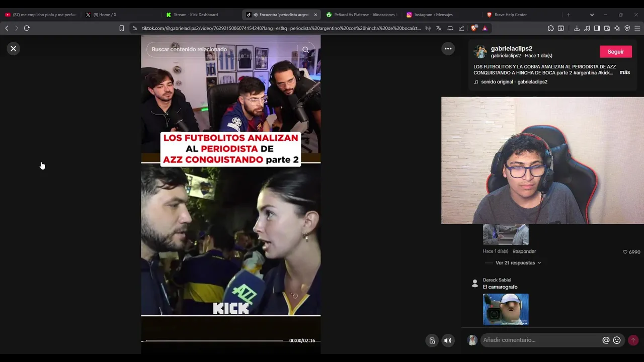Click the red Seguir button
Viewport: 644px width, 362px height.
pos(615,52)
